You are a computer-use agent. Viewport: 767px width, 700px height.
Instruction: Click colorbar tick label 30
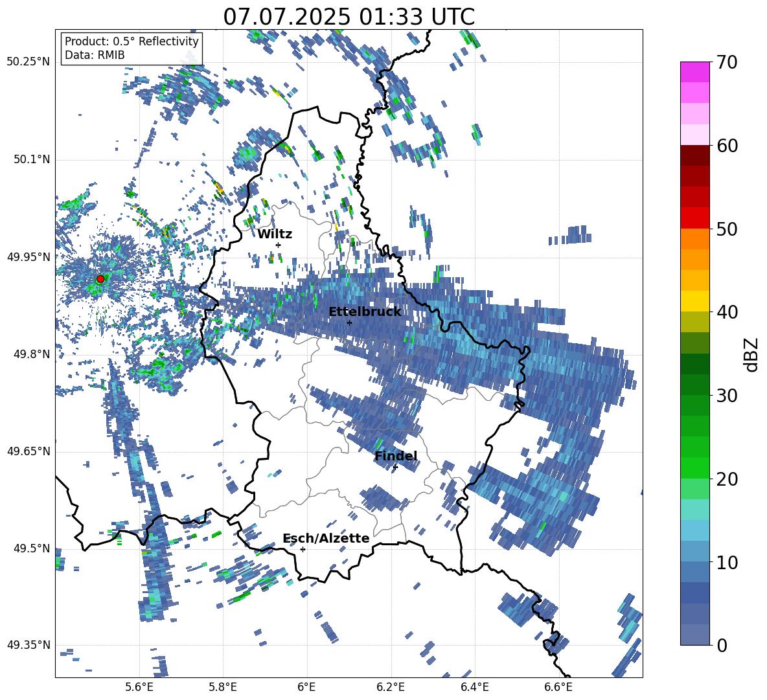point(727,396)
